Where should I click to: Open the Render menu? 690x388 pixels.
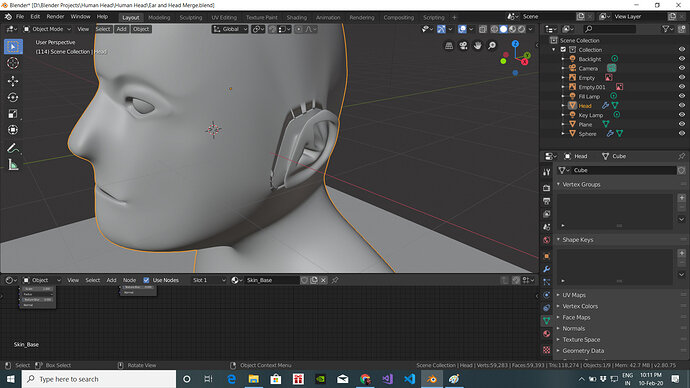pyautogui.click(x=55, y=17)
